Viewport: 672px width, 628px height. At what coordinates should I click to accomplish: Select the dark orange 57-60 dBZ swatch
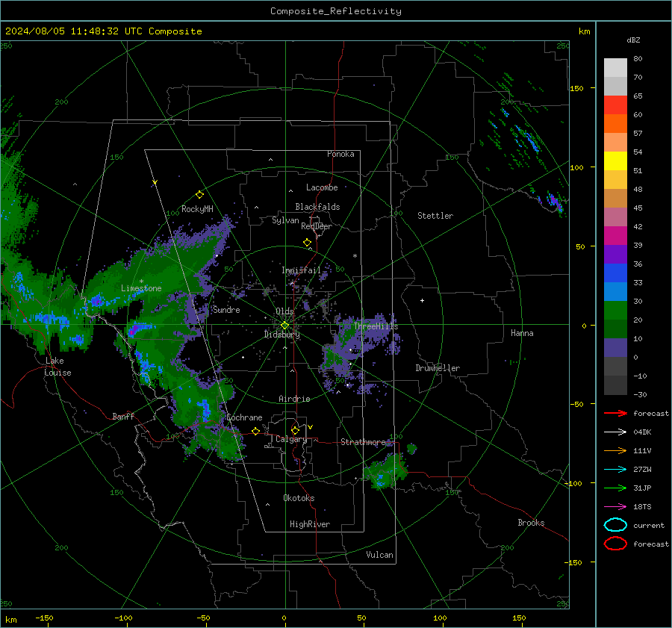[x=615, y=124]
